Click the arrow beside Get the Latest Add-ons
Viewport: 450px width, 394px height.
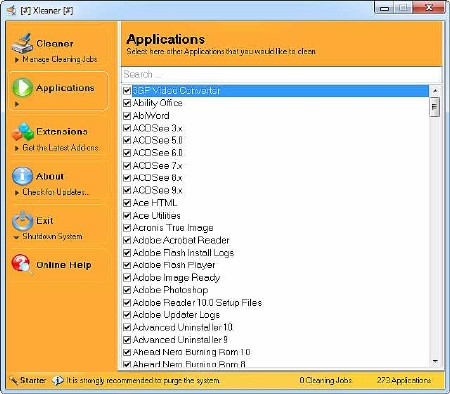coord(17,148)
